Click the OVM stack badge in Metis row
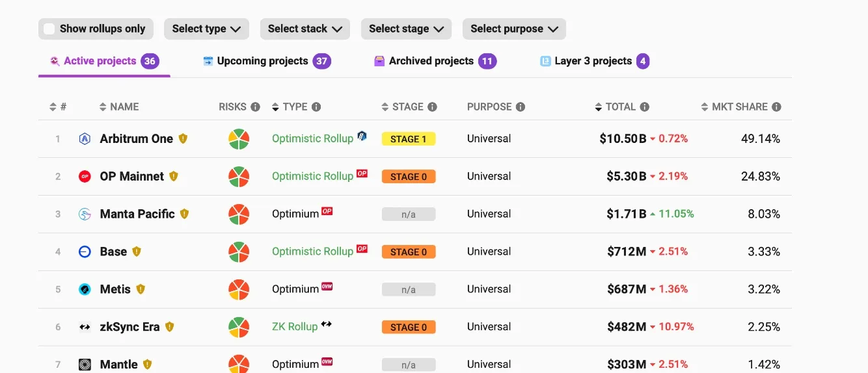This screenshot has height=373, width=868. coord(327,287)
